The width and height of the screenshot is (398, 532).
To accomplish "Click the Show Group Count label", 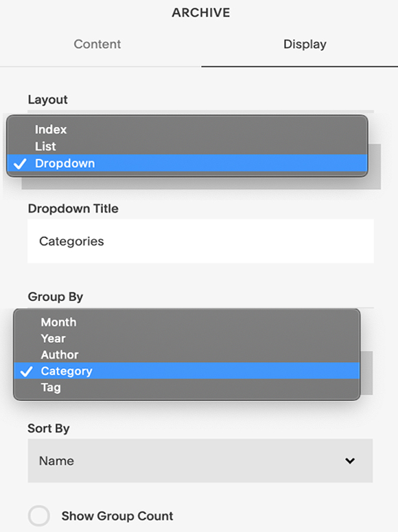I will tap(117, 516).
